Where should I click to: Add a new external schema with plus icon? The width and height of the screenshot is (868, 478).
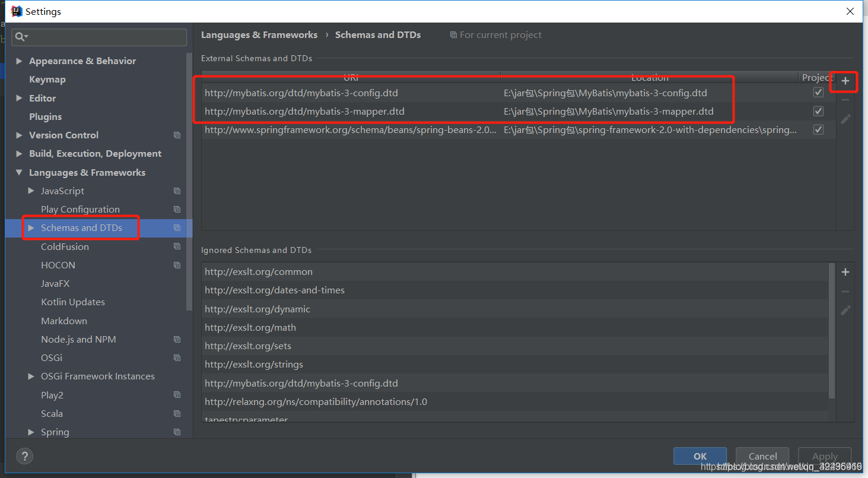click(845, 81)
